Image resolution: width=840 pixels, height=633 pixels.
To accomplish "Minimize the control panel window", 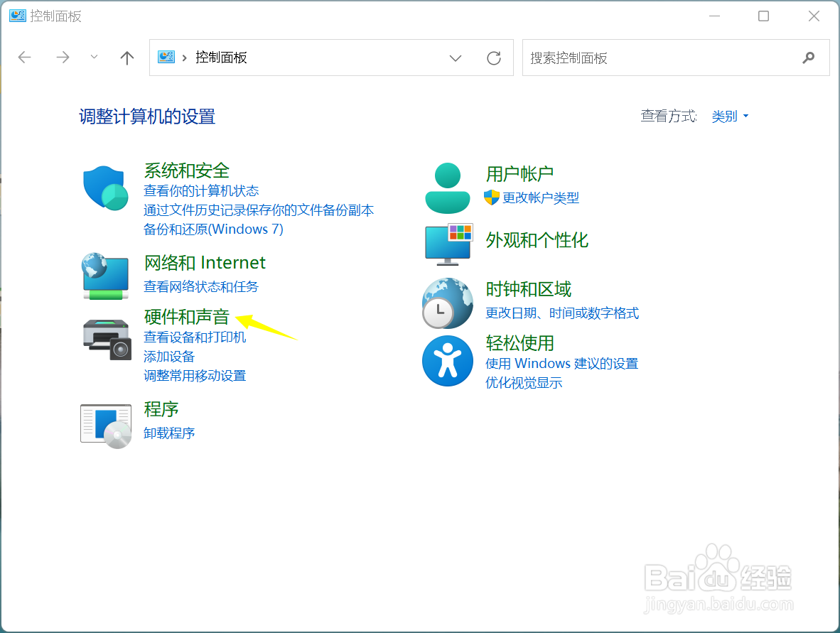I will 714,16.
